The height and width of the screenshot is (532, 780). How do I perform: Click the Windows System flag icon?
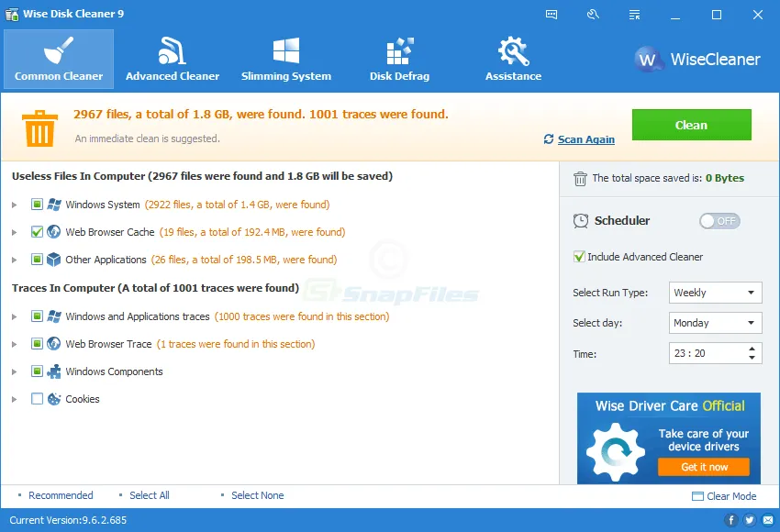[54, 205]
